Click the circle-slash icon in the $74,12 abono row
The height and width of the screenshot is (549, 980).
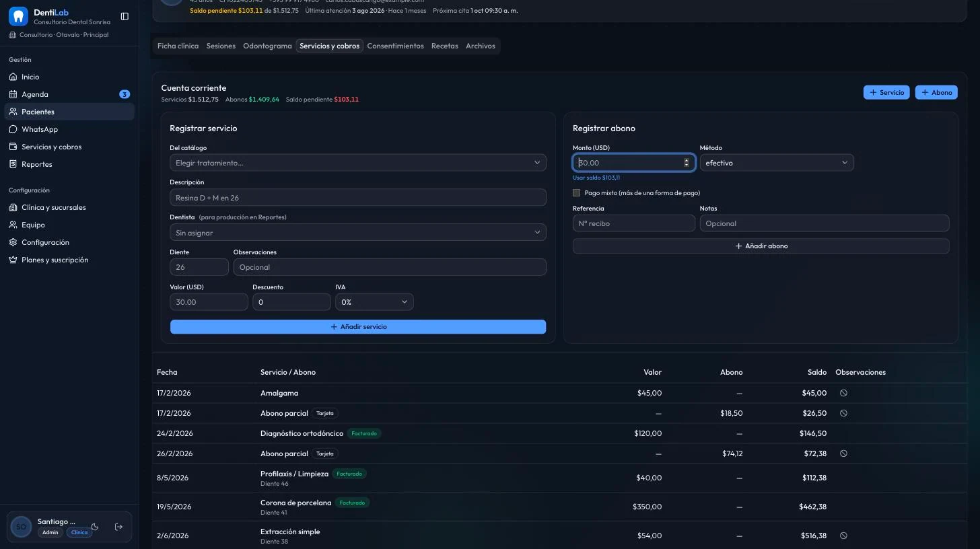843,453
